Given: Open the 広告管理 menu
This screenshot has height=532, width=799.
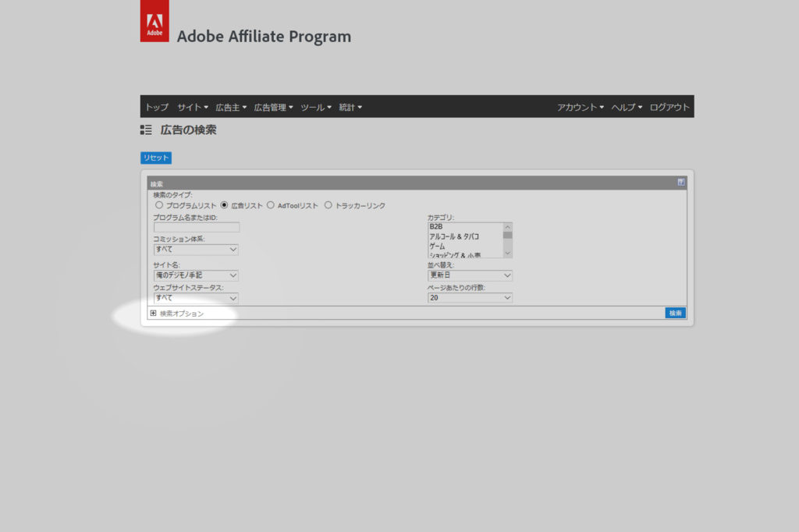Looking at the screenshot, I should pyautogui.click(x=273, y=107).
